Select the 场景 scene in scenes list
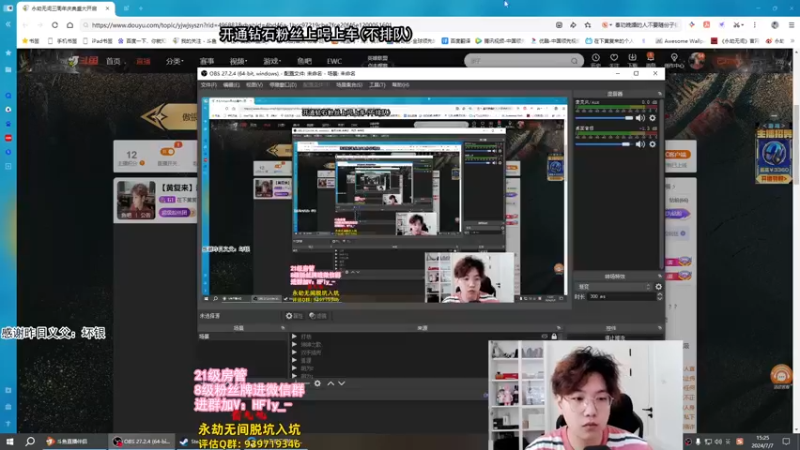This screenshot has width=800, height=450. pos(242,337)
